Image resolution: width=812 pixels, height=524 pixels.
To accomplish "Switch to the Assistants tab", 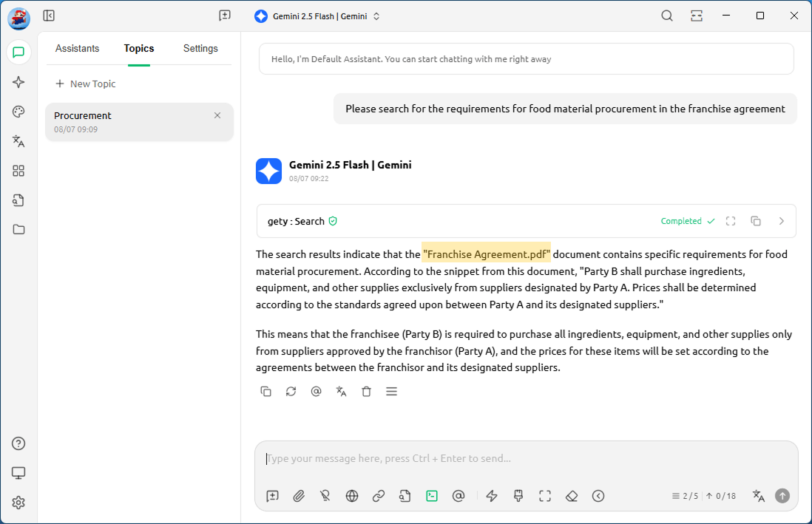I will (x=77, y=48).
